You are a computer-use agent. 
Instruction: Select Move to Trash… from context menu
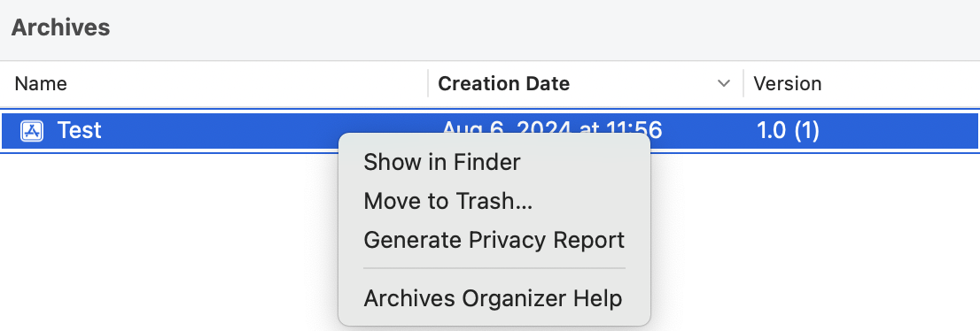coord(448,201)
